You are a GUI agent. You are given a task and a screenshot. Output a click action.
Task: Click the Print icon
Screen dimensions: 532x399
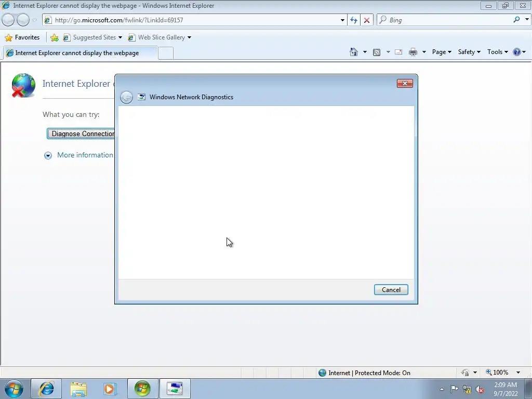pyautogui.click(x=413, y=52)
